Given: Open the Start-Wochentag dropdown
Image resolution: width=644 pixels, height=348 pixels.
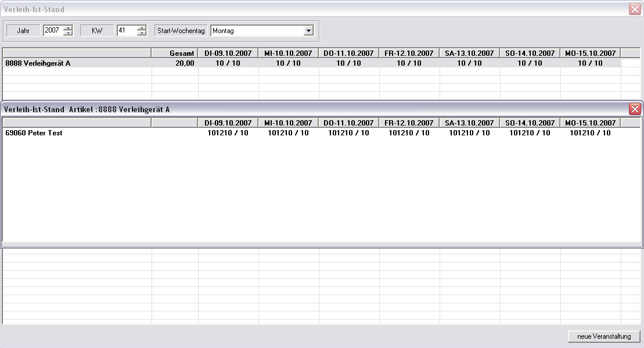Looking at the screenshot, I should 308,31.
